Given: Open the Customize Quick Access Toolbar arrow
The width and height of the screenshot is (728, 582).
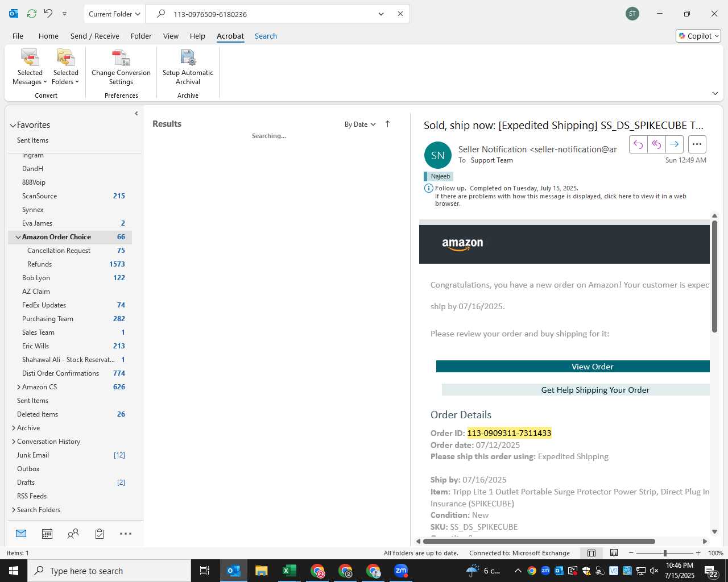Looking at the screenshot, I should tap(64, 14).
